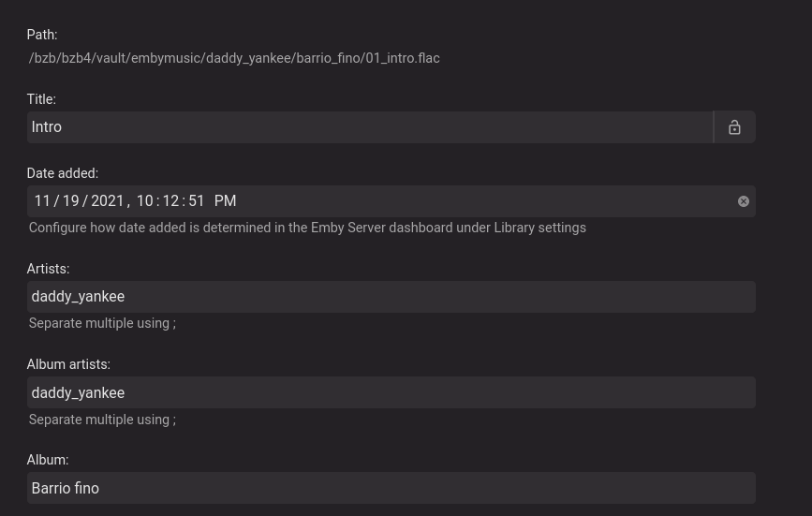
Task: Click the Artists label
Action: (48, 269)
